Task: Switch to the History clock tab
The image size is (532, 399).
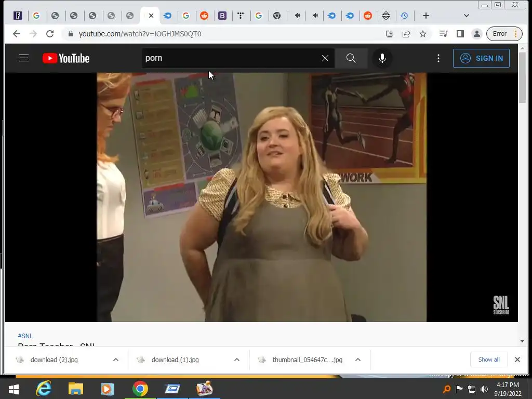Action: pyautogui.click(x=404, y=16)
